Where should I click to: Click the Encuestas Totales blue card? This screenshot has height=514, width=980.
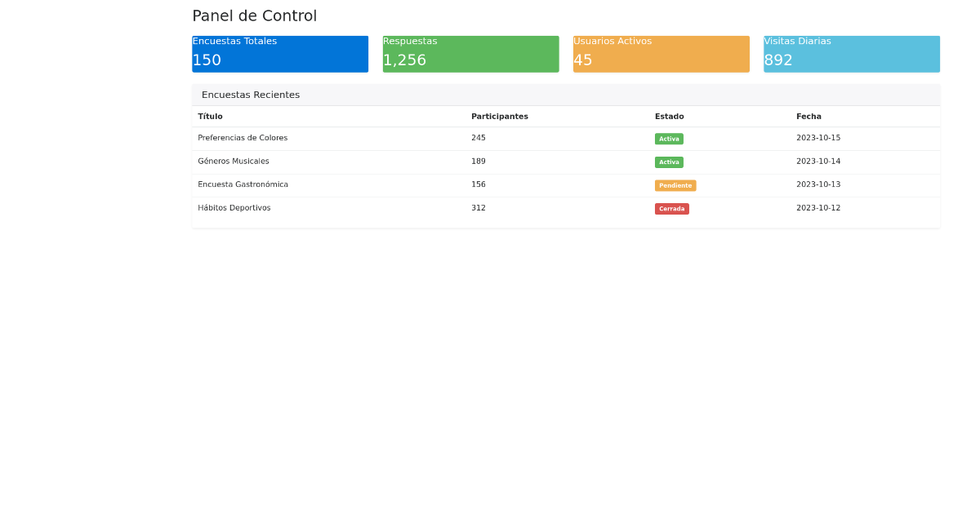click(280, 54)
